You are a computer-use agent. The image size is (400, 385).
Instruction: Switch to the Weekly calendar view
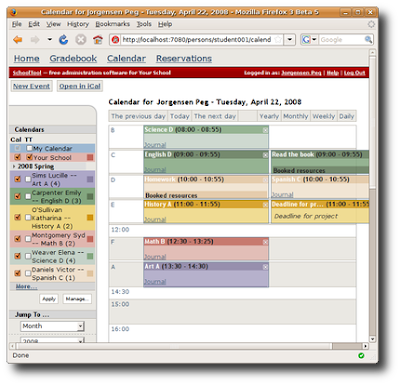coord(324,116)
